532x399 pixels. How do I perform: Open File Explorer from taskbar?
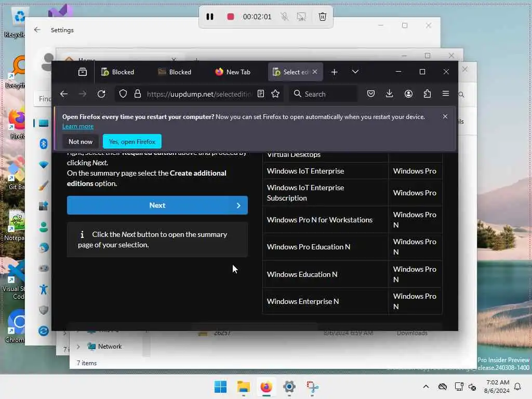(243, 387)
